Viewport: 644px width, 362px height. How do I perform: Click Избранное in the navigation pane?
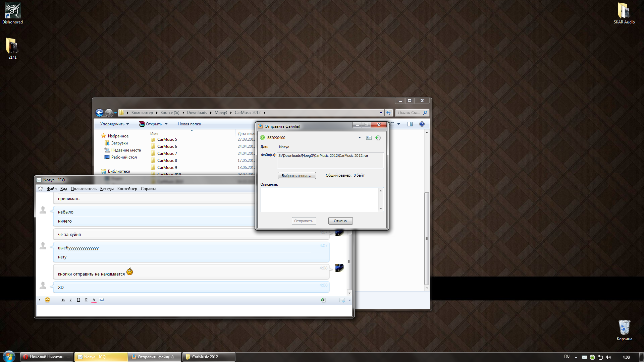118,136
